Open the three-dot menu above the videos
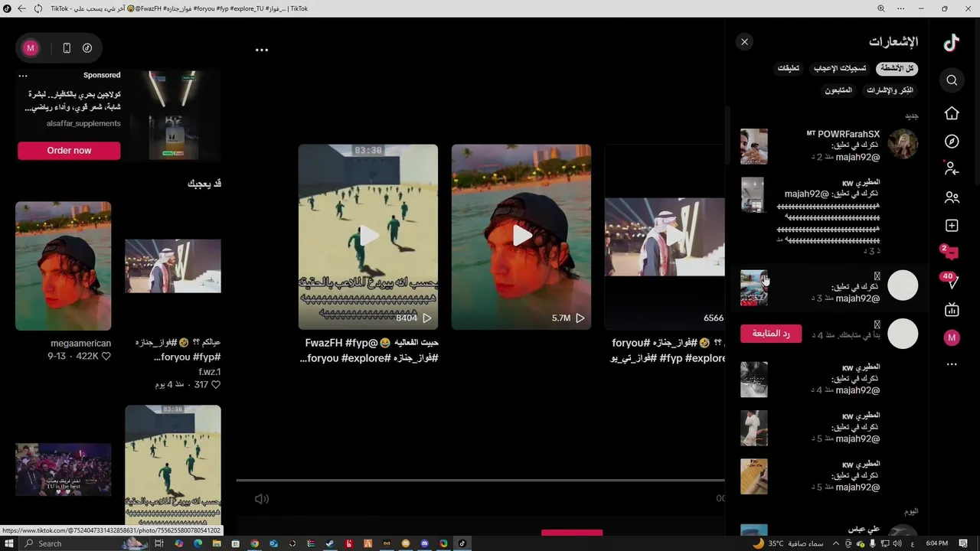 click(262, 50)
